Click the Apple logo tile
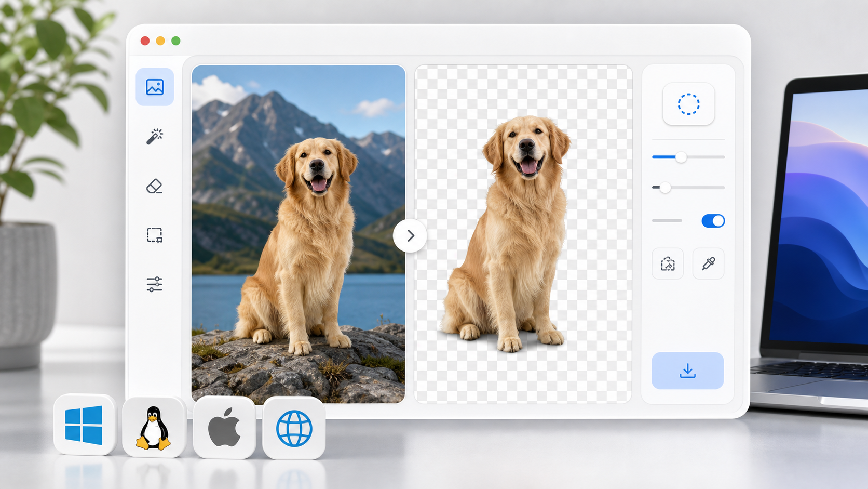 [224, 428]
